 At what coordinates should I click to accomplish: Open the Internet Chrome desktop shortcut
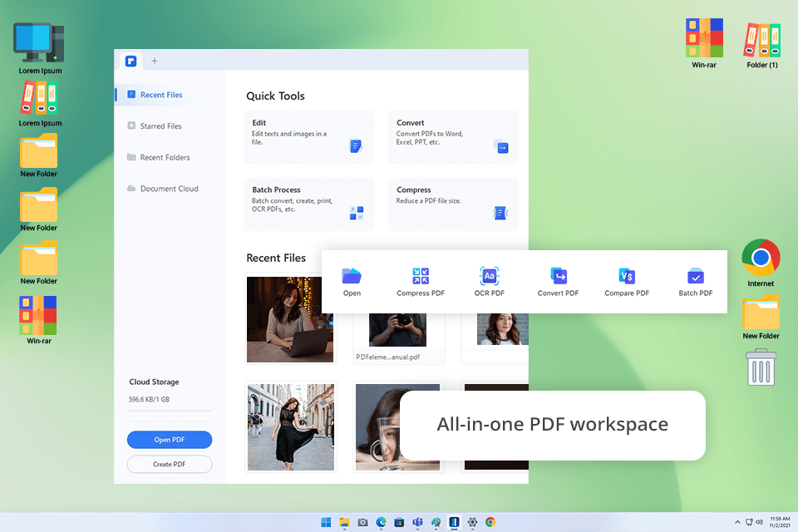(x=761, y=263)
